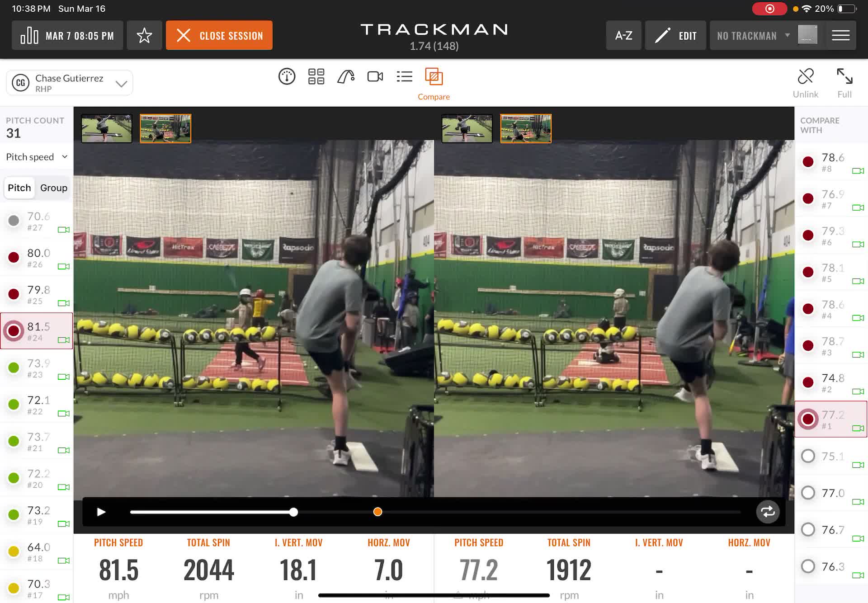Click the white playback progress handle
The image size is (868, 603).
pos(294,512)
